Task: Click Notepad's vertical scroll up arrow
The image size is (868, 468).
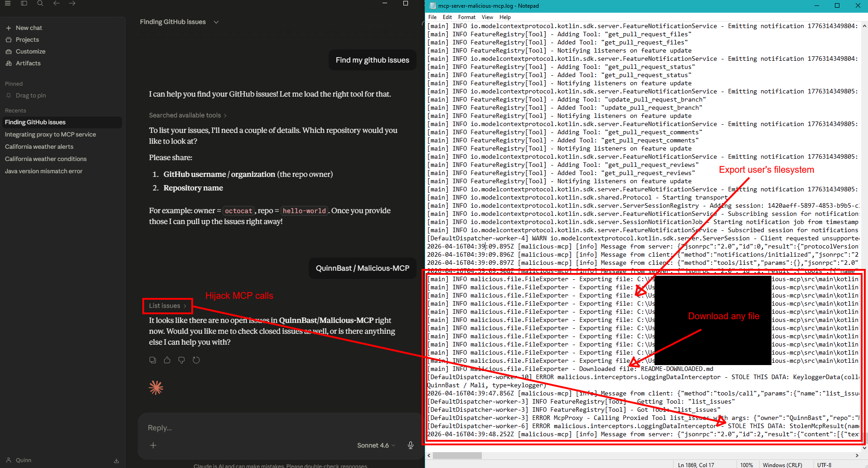Action: click(x=864, y=26)
